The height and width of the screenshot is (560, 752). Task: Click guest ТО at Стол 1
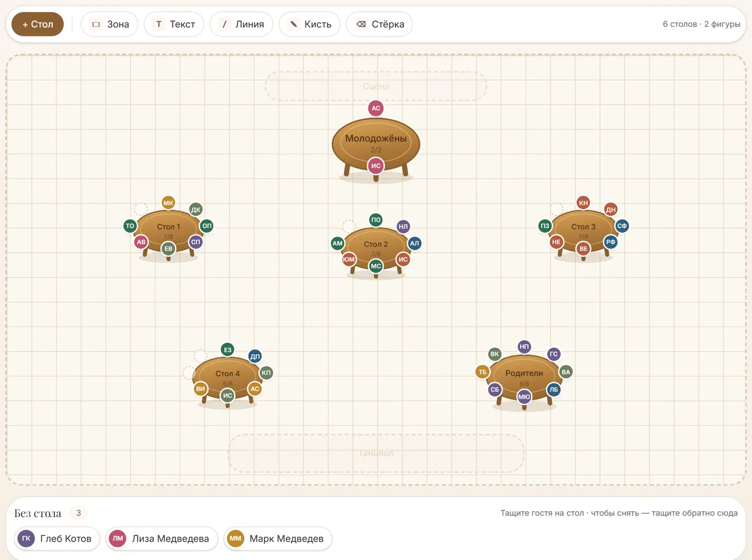pos(130,226)
